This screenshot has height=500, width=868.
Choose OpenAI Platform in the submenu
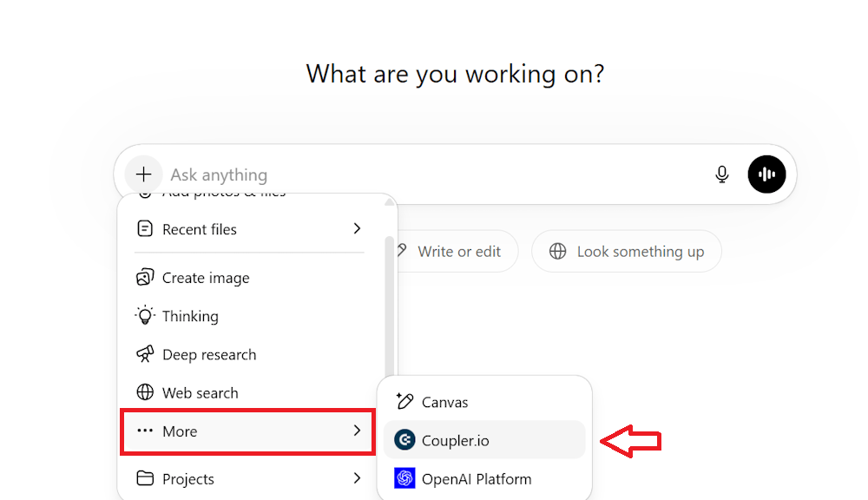[484, 478]
